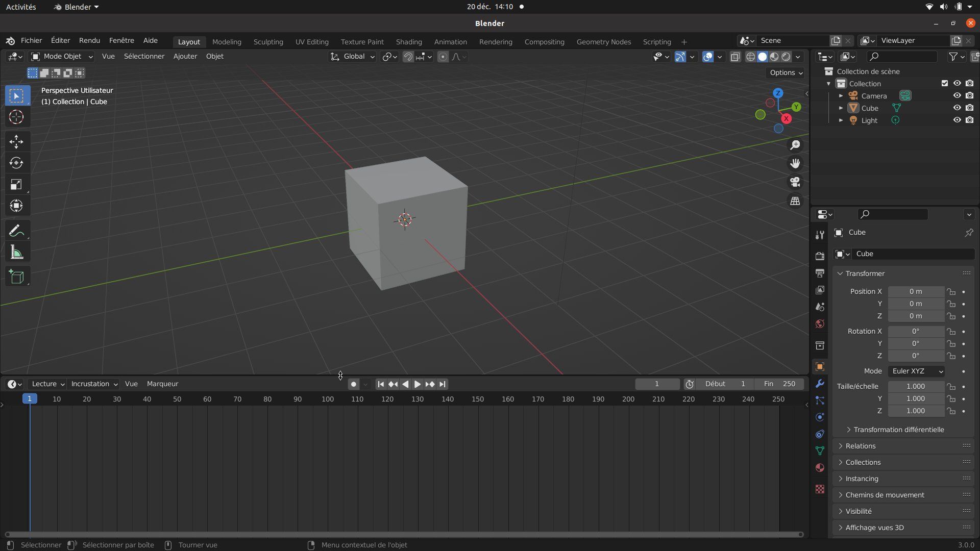Hide the Cube in viewport
The image size is (980, 551).
pyautogui.click(x=957, y=108)
